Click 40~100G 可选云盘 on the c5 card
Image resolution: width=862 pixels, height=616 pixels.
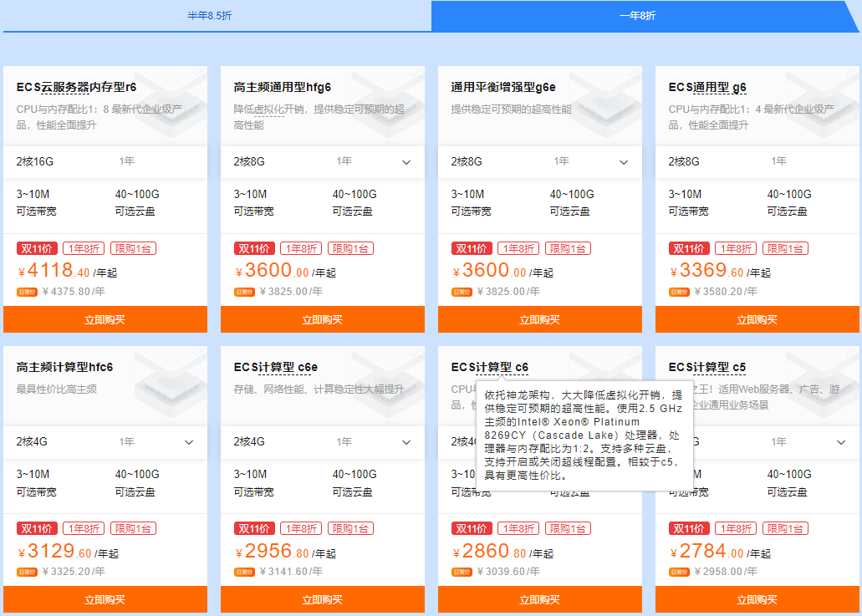[x=789, y=482]
